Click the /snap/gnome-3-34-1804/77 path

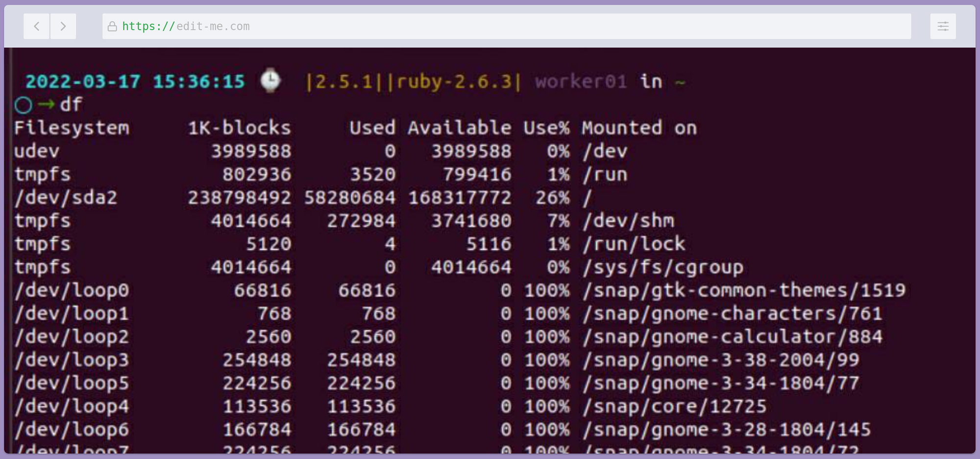[x=721, y=383]
